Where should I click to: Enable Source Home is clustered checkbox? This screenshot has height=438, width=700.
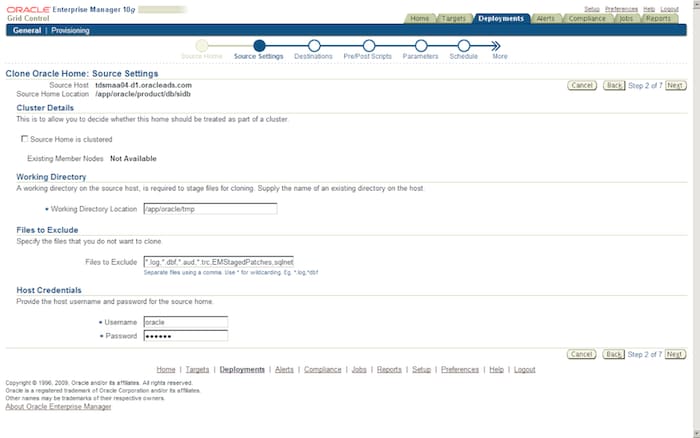pyautogui.click(x=24, y=139)
